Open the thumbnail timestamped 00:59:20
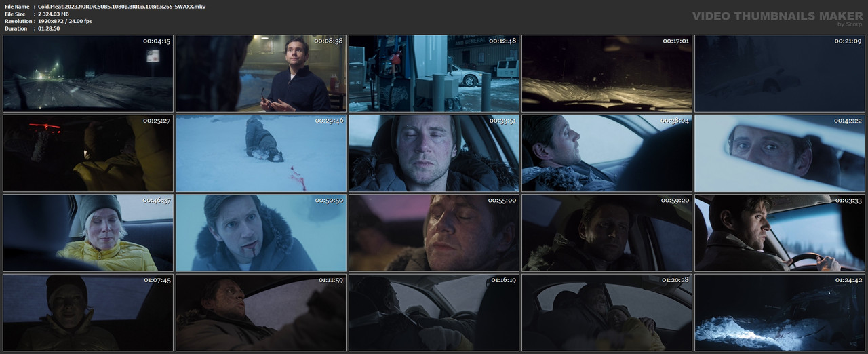The height and width of the screenshot is (354, 868). [607, 233]
